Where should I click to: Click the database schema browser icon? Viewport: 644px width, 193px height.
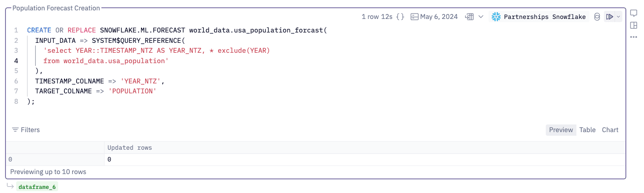pos(597,17)
